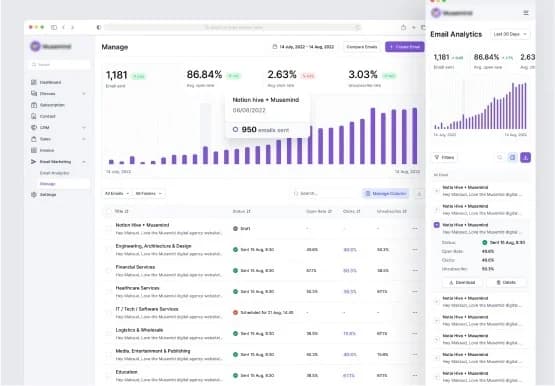Image resolution: width=555 pixels, height=386 pixels.
Task: Open Dashboard from the sidebar
Action: (50, 82)
